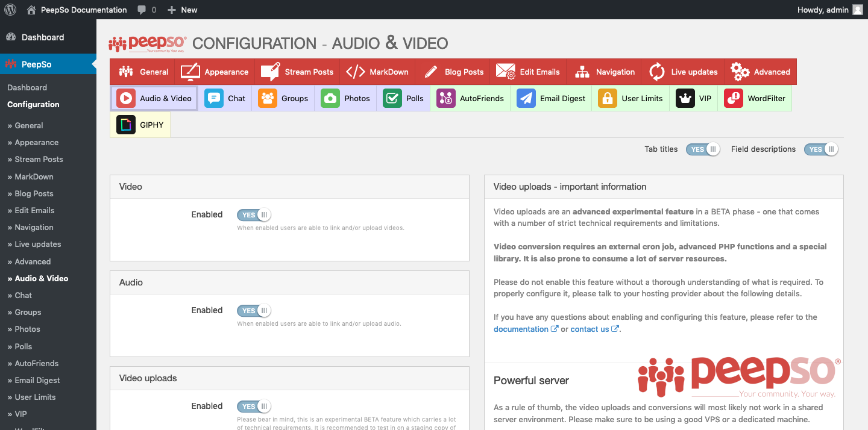The width and height of the screenshot is (868, 430).
Task: Click the User Limits padlock icon
Action: (x=608, y=98)
